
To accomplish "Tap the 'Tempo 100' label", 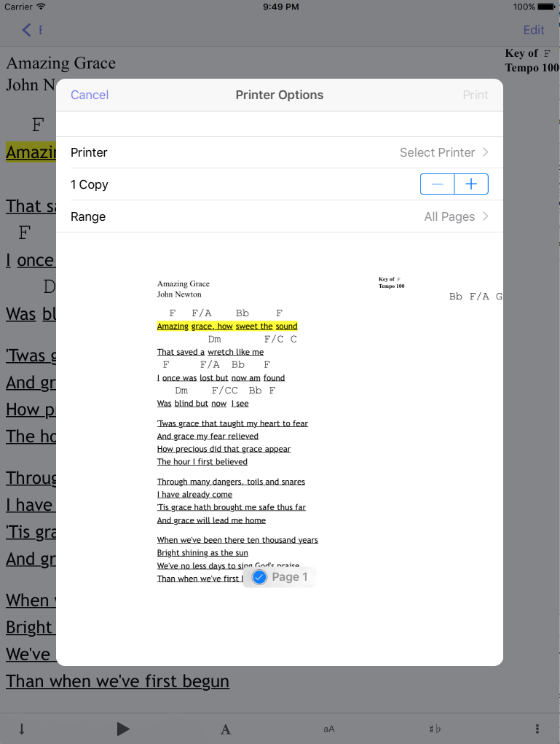I will click(x=532, y=68).
